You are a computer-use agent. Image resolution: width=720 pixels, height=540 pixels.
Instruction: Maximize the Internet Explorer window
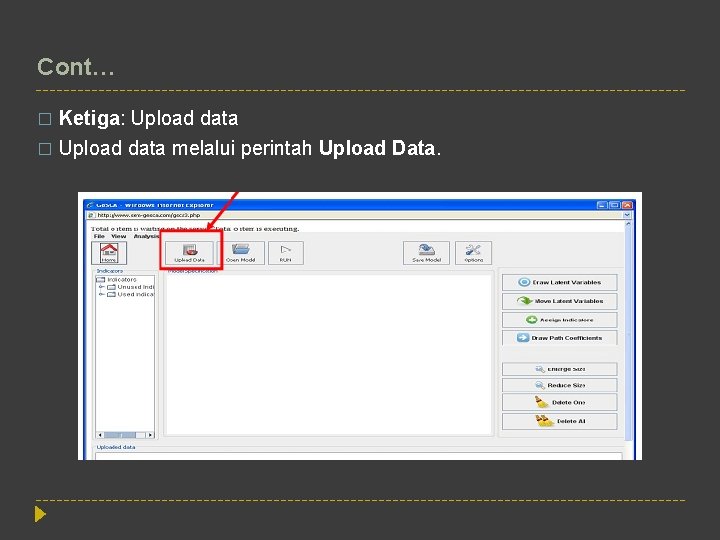(x=614, y=205)
